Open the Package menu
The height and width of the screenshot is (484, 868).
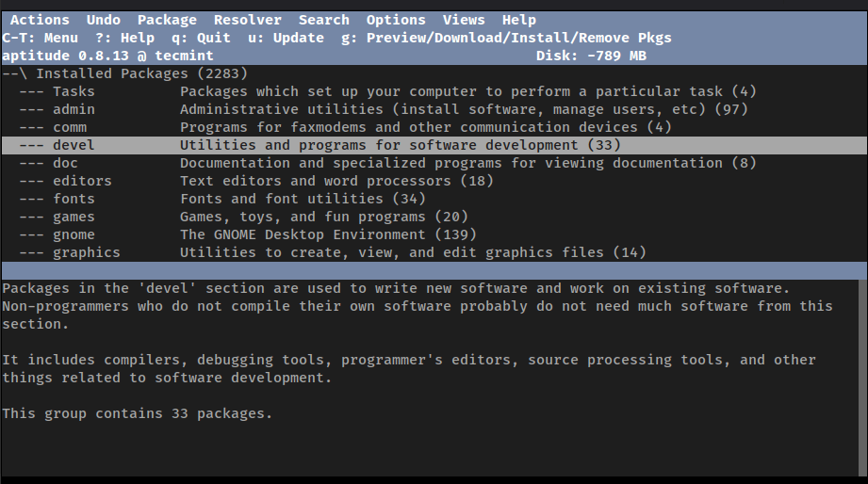[x=167, y=20]
